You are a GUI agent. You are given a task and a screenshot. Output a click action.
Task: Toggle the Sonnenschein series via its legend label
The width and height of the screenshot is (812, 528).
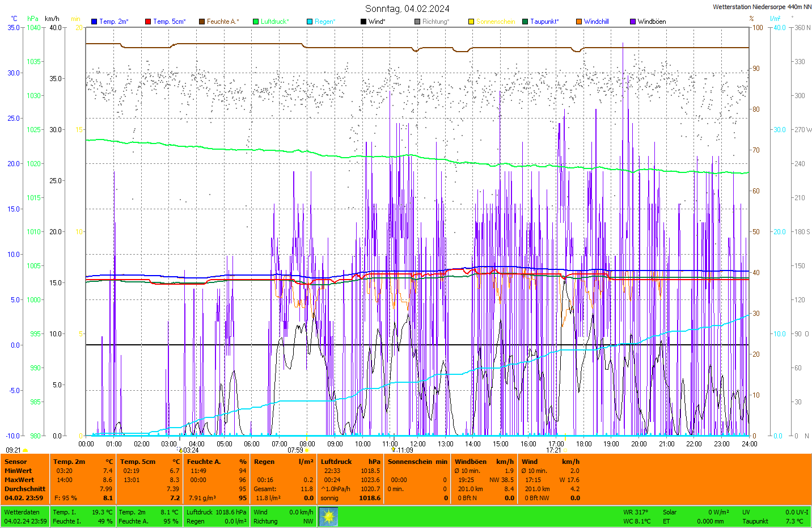point(495,22)
